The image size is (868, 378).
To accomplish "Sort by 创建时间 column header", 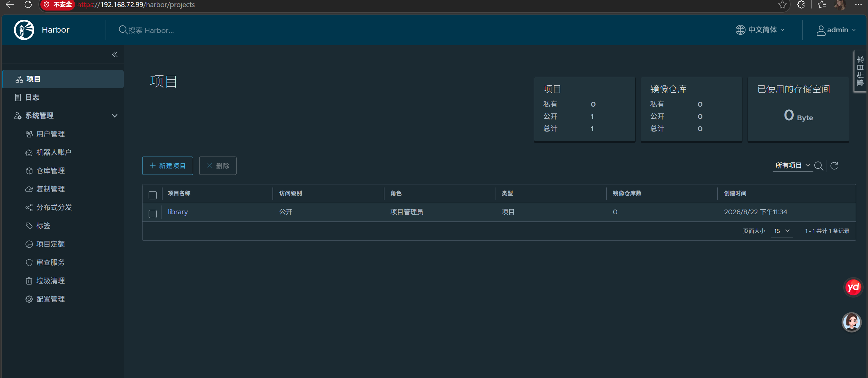I will coord(735,193).
